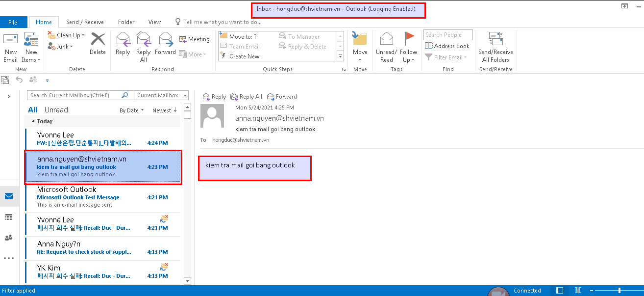Run the To Manager quick step
The image size is (644, 296).
pos(299,37)
